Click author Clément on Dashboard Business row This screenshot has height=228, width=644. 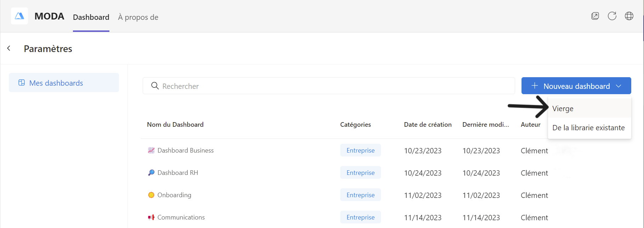pos(534,150)
